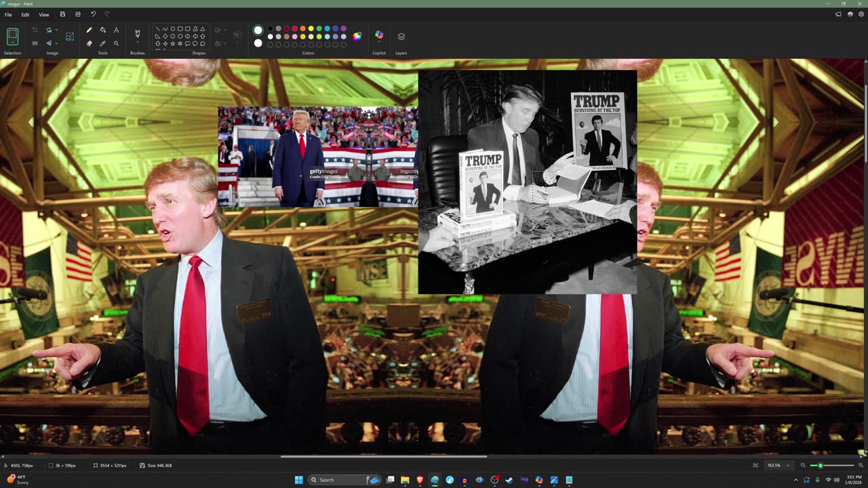Adjust the zoom slider handle

point(821,466)
